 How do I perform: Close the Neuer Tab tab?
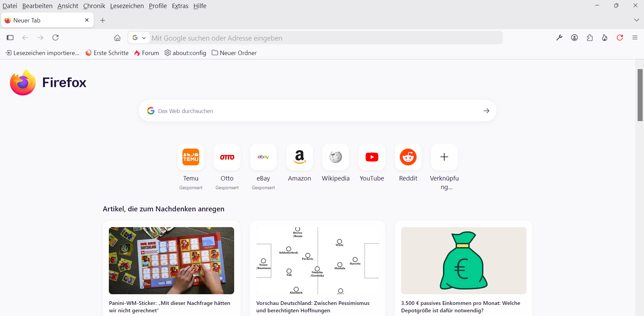click(x=87, y=20)
